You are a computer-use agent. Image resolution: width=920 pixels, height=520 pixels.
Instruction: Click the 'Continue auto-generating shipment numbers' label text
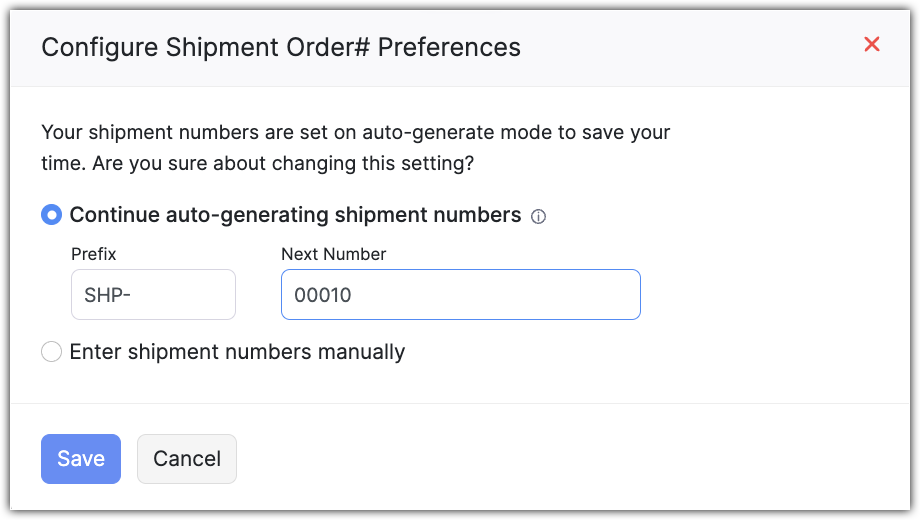click(295, 215)
